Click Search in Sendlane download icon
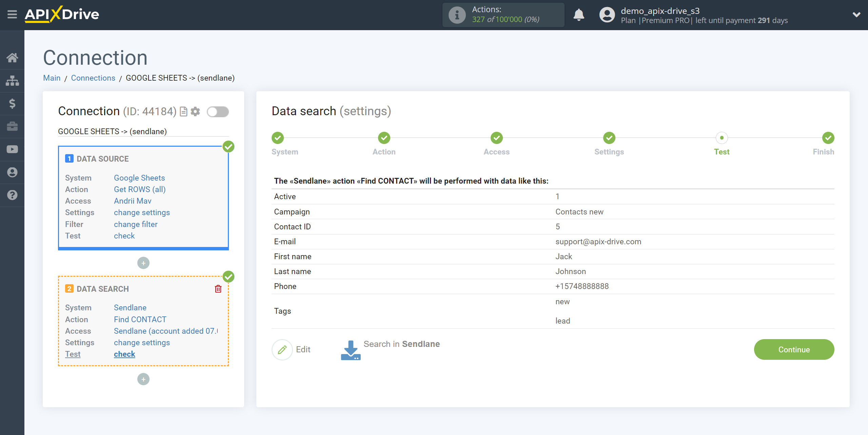Image resolution: width=868 pixels, height=435 pixels. [351, 350]
